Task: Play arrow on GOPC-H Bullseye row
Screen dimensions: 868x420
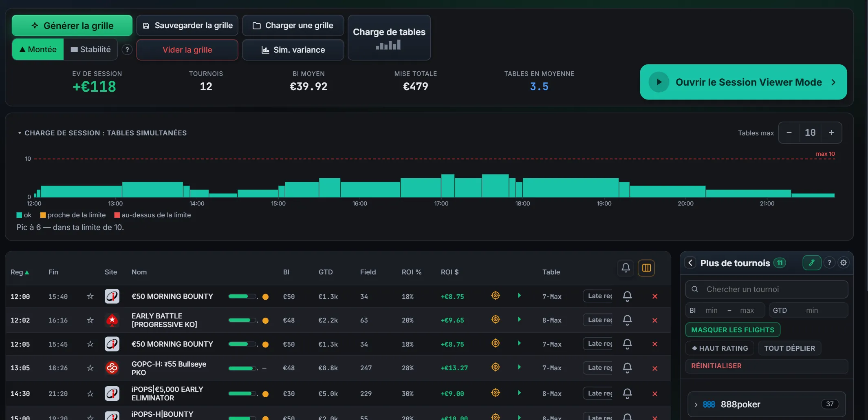Action: click(519, 367)
